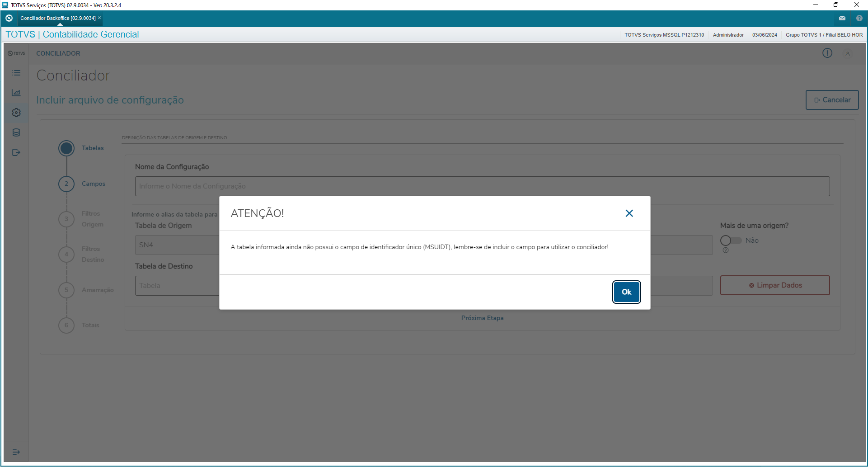Viewport: 868px width, 467px height.
Task: Open the database sidebar icon
Action: click(16, 132)
